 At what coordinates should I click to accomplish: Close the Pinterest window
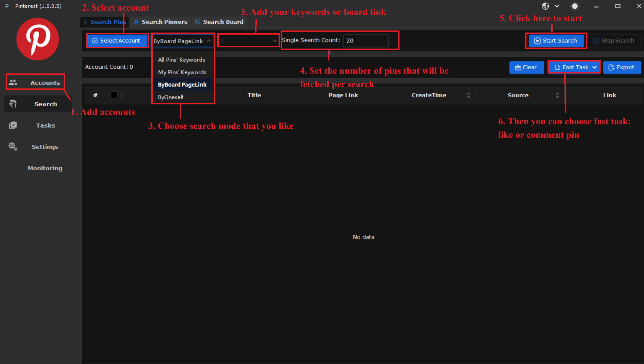pos(639,6)
